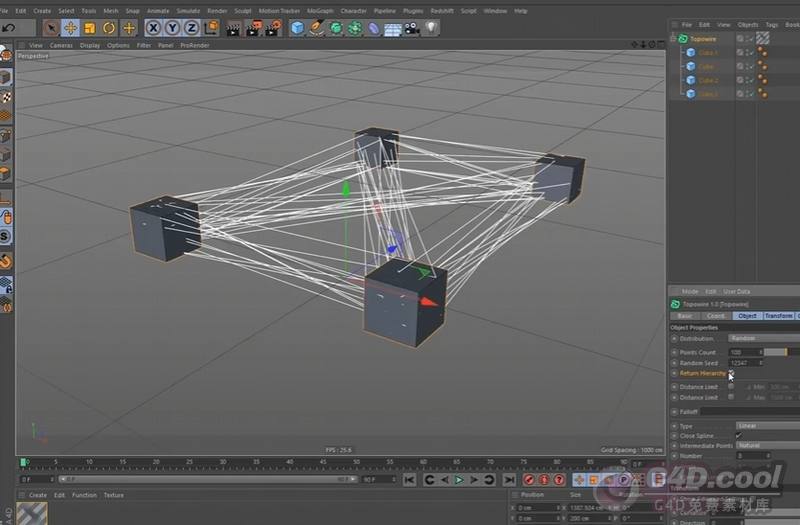Click the Cube primitive icon in toolbar
The width and height of the screenshot is (800, 525).
coord(297,28)
